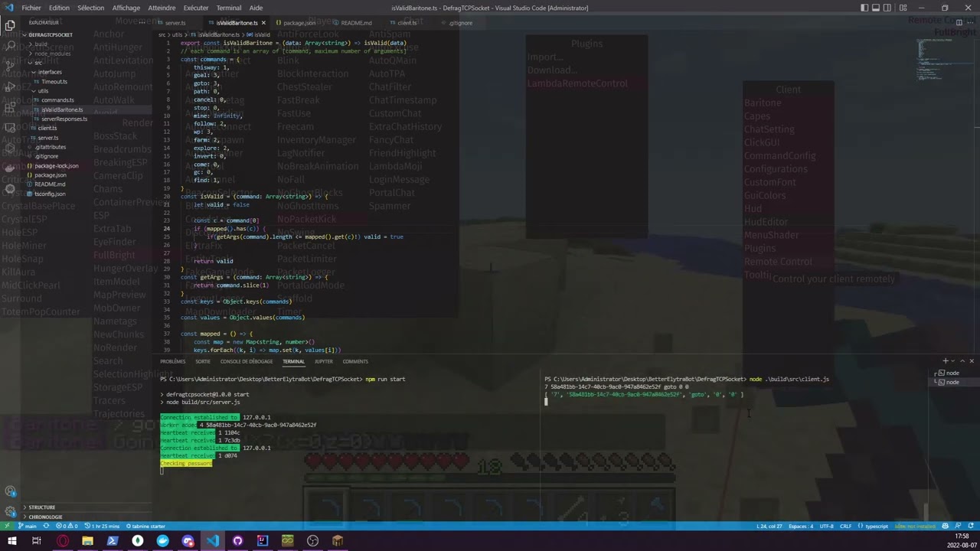Open the Fichier menu
This screenshot has width=980, height=551.
tap(31, 8)
